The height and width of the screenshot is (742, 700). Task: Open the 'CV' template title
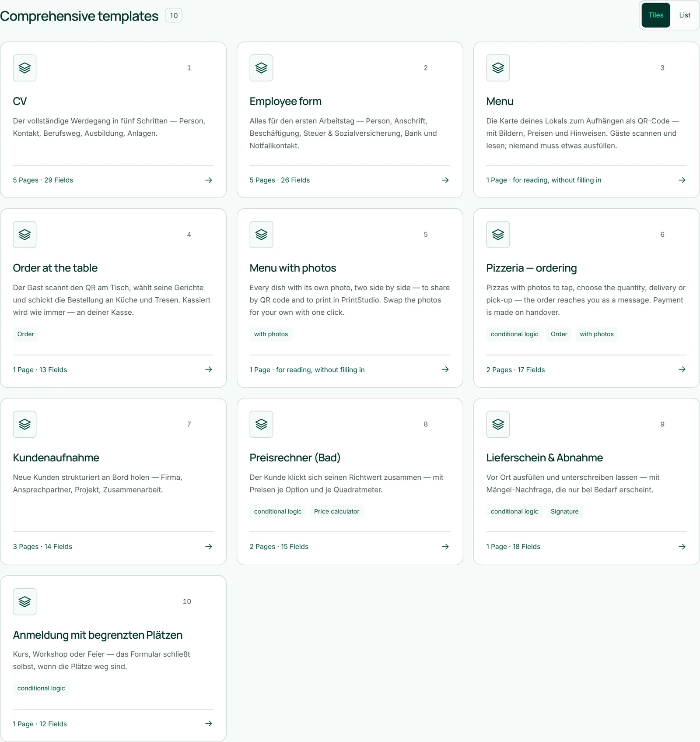pyautogui.click(x=20, y=102)
